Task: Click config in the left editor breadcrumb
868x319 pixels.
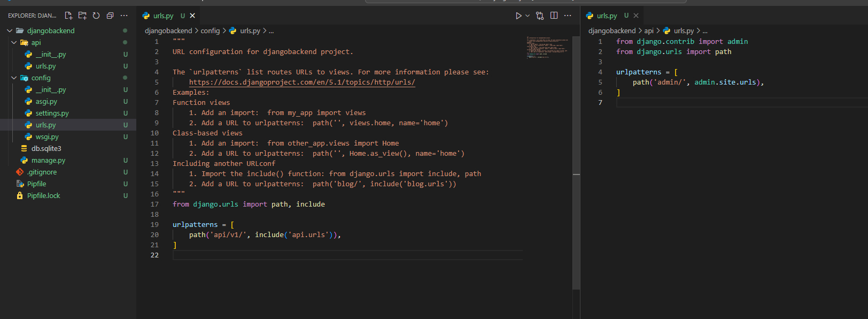Action: 210,31
